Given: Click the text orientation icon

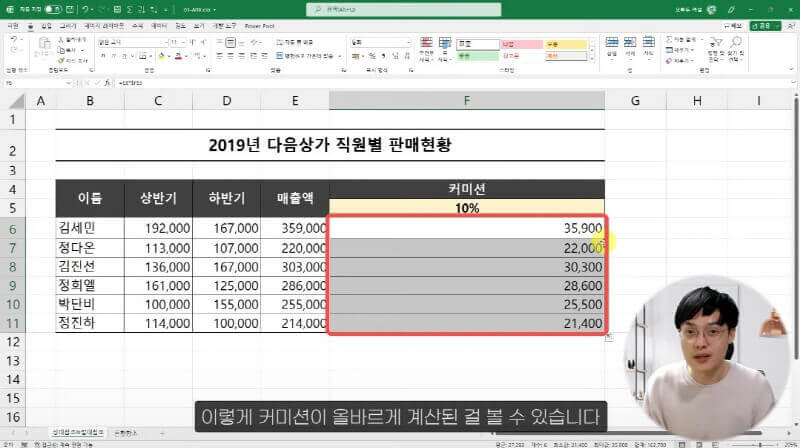Looking at the screenshot, I should (x=255, y=42).
